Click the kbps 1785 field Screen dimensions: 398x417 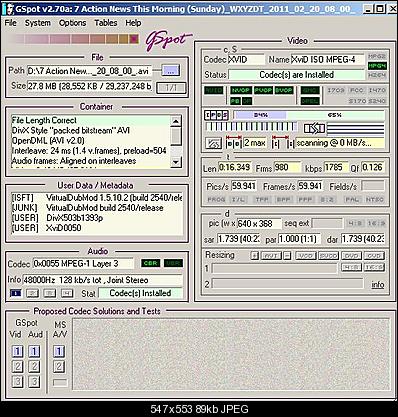[335, 167]
